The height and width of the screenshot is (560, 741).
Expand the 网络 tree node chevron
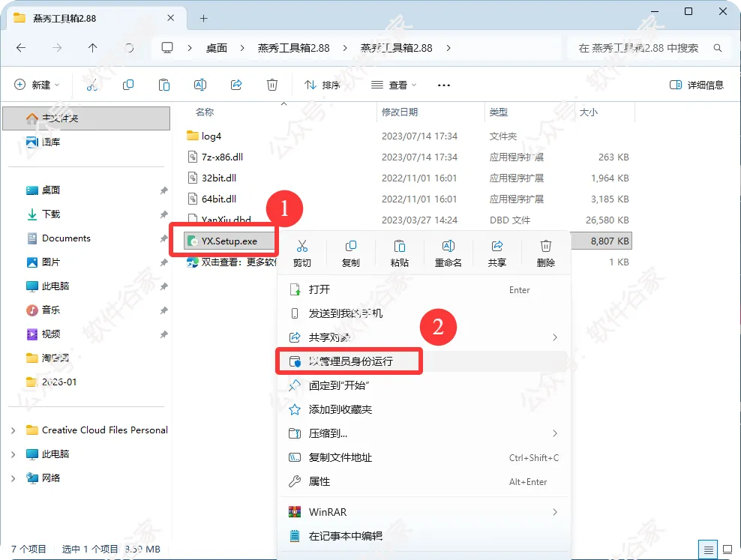[13, 478]
